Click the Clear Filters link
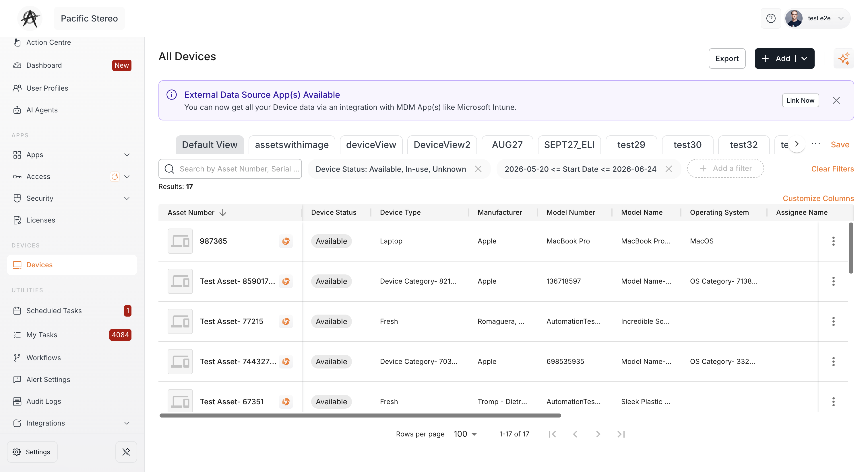The image size is (868, 472). coord(832,169)
